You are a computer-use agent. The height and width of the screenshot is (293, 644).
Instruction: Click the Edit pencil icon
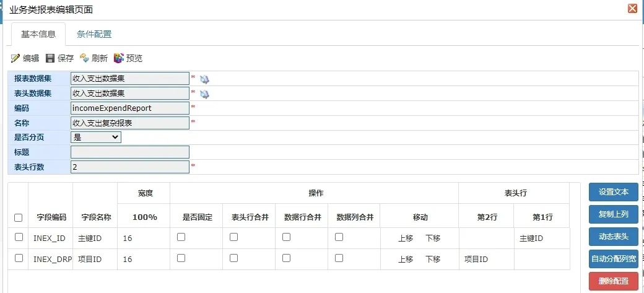(x=15, y=58)
